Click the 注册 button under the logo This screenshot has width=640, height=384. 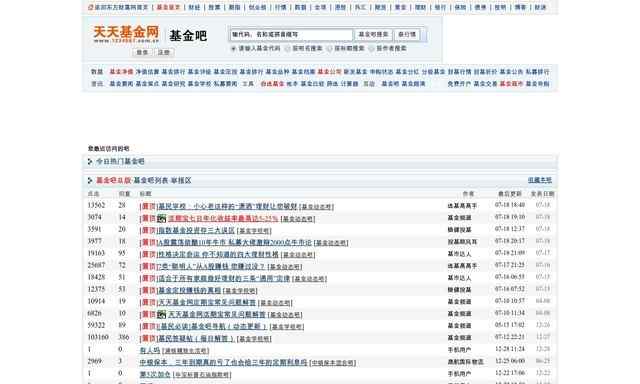click(x=164, y=52)
